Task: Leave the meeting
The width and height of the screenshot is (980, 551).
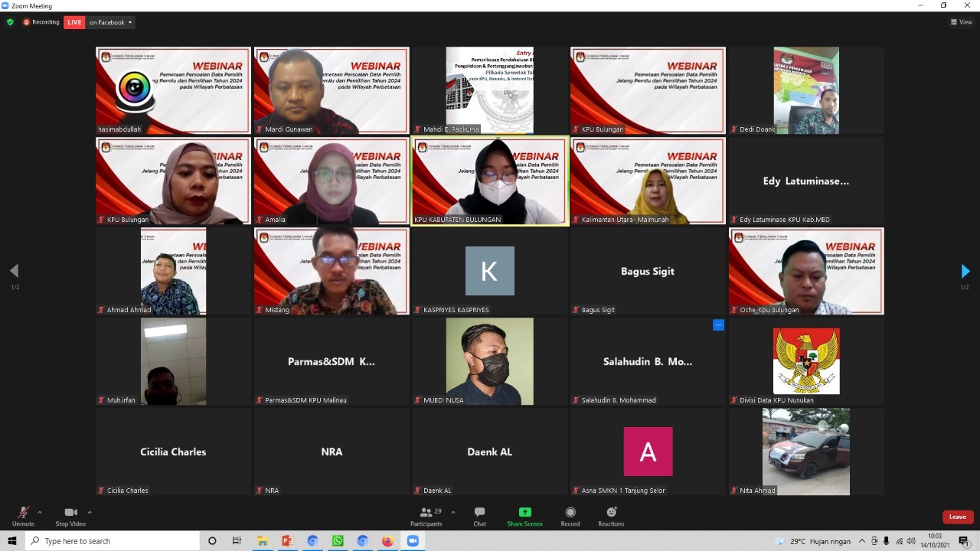Action: pos(957,517)
